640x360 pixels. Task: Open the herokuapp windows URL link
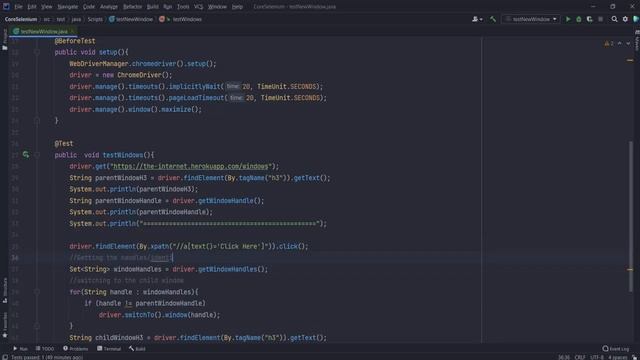coord(191,166)
